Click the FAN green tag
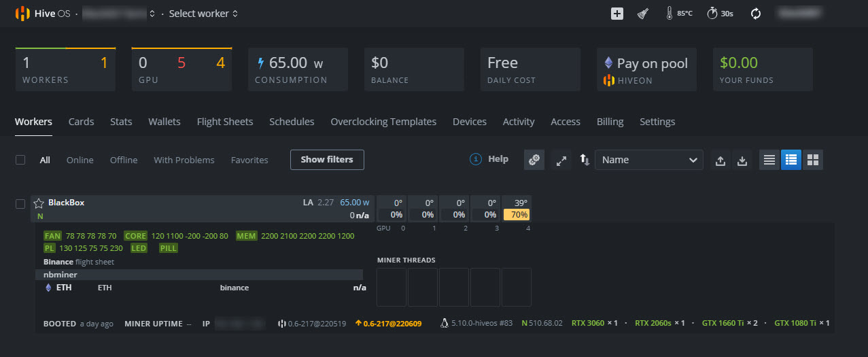Viewport: 868px width, 357px height. coord(52,236)
